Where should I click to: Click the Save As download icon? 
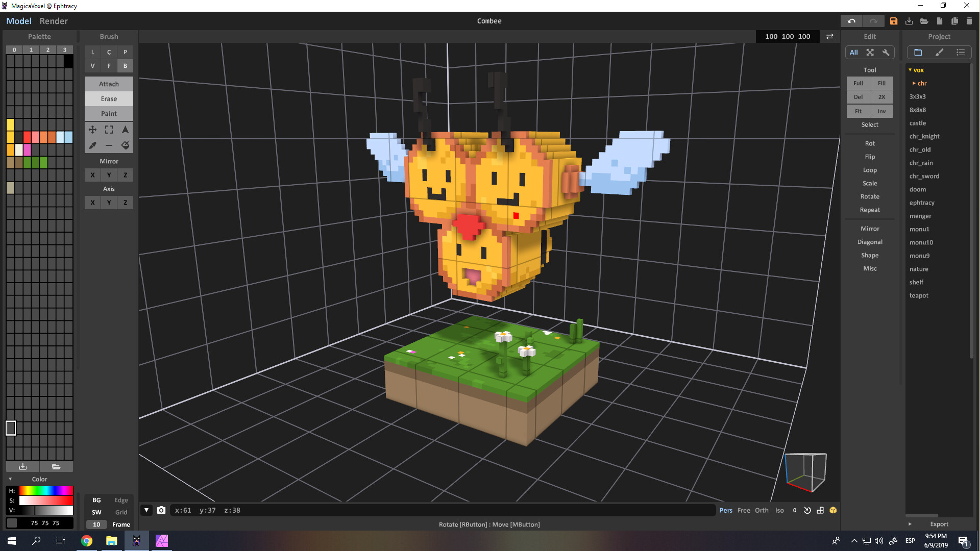[x=909, y=21]
